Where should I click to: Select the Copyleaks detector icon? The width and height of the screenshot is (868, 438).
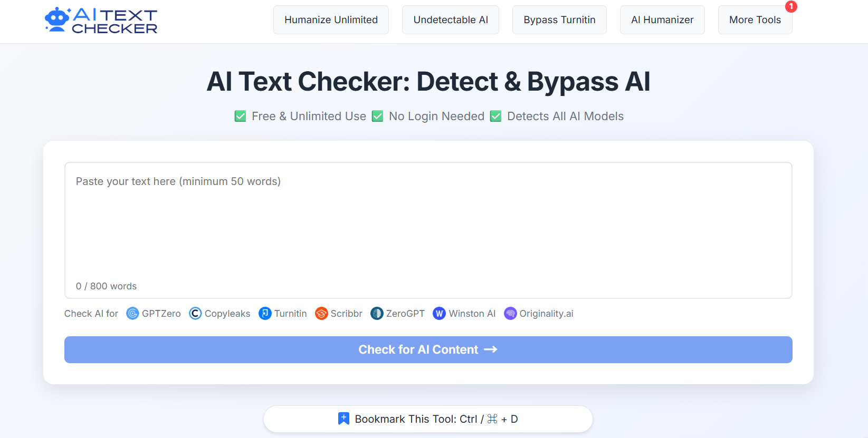coord(195,314)
